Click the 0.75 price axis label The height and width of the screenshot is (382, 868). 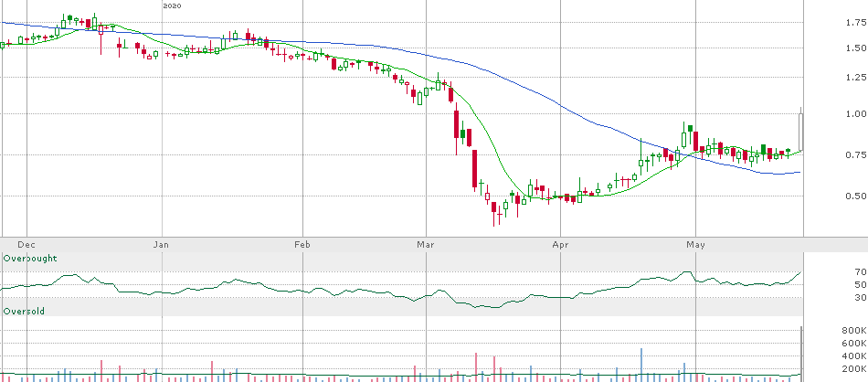(856, 154)
